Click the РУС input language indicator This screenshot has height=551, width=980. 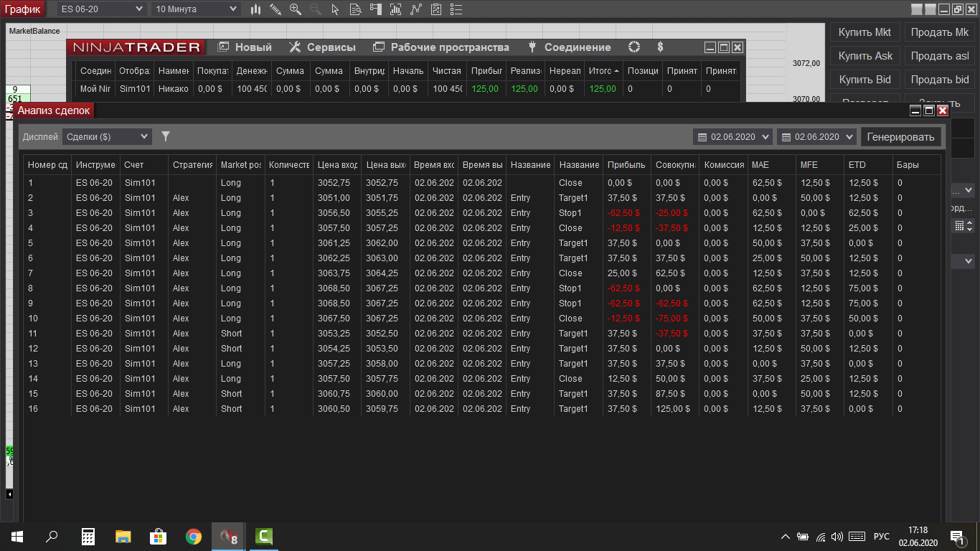click(882, 537)
